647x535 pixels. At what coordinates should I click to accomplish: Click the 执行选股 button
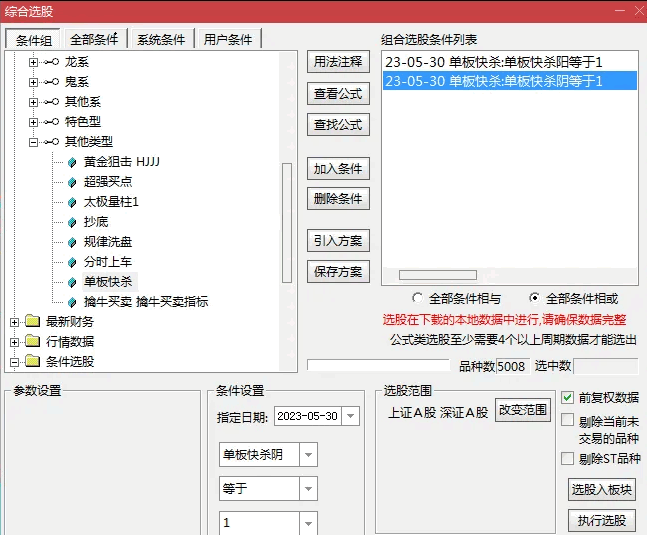[x=602, y=521]
